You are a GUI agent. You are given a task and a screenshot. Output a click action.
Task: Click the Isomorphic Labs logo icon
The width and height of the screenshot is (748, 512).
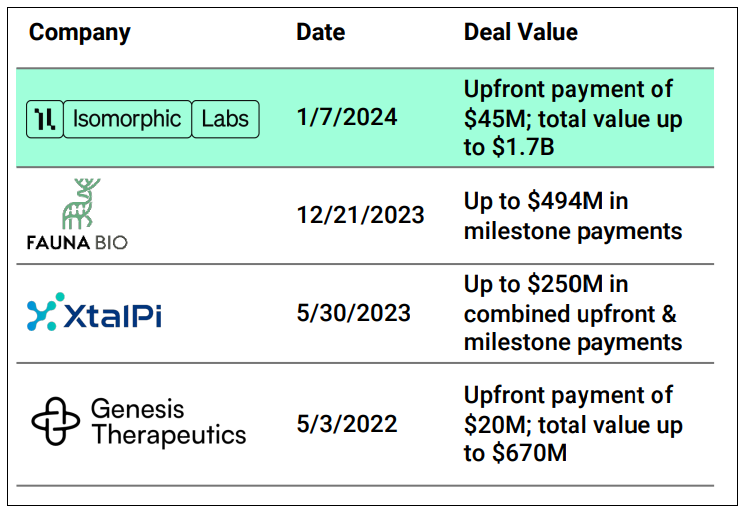[x=44, y=119]
